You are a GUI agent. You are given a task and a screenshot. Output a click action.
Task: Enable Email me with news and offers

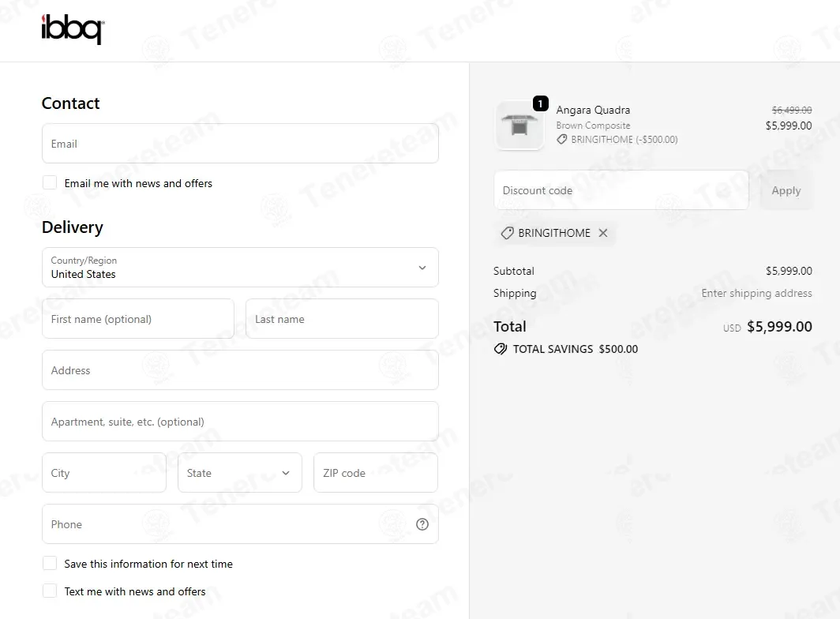coord(50,182)
